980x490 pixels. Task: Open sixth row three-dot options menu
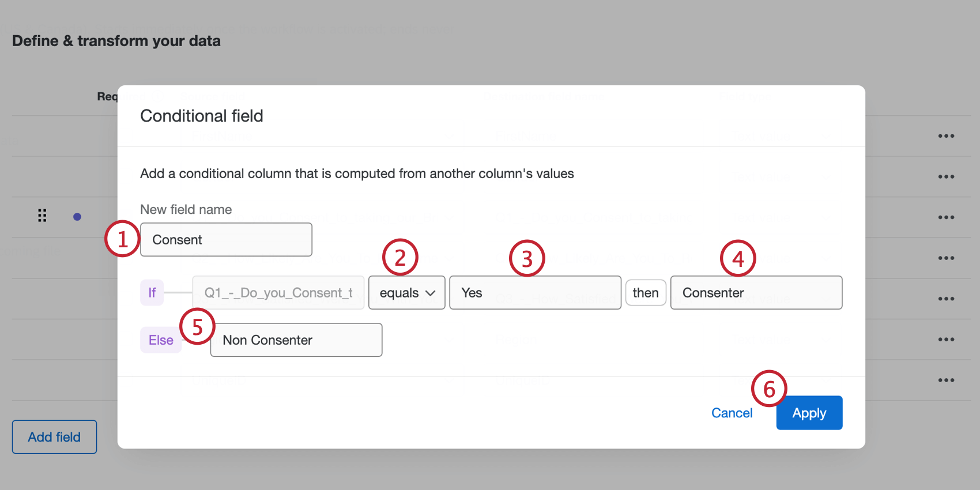(946, 340)
